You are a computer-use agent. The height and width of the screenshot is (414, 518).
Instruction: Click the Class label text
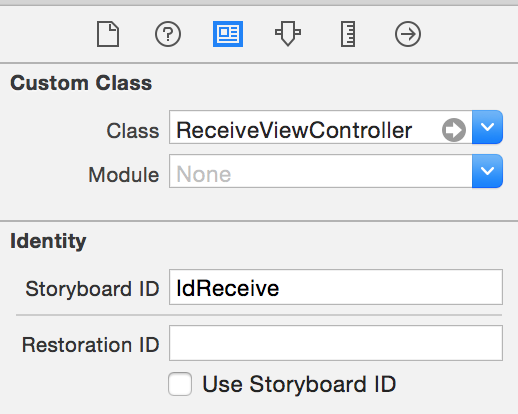tap(133, 131)
